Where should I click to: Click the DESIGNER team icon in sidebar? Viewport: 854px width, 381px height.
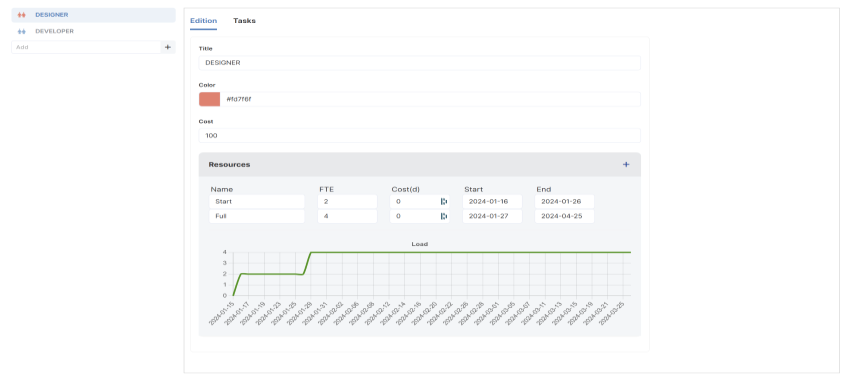point(22,15)
